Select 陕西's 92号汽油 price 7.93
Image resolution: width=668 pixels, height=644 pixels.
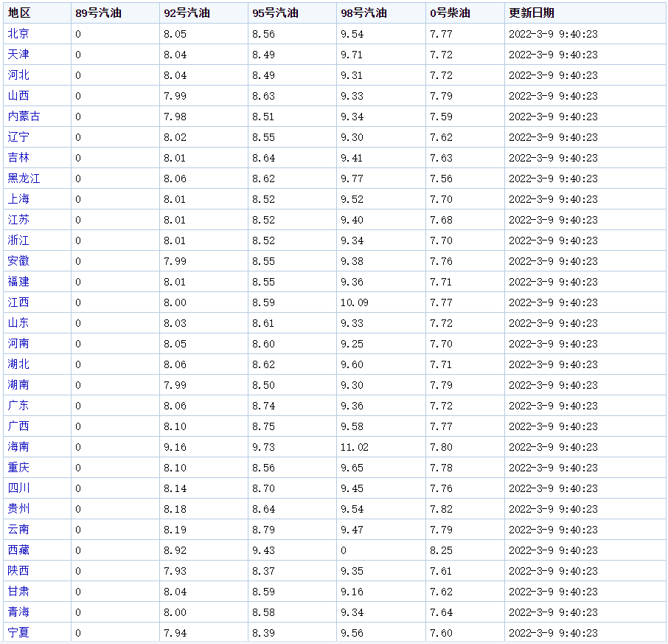pyautogui.click(x=175, y=572)
